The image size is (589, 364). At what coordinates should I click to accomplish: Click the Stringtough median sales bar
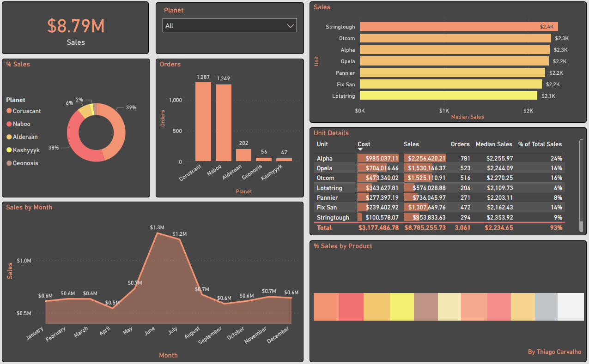[459, 27]
